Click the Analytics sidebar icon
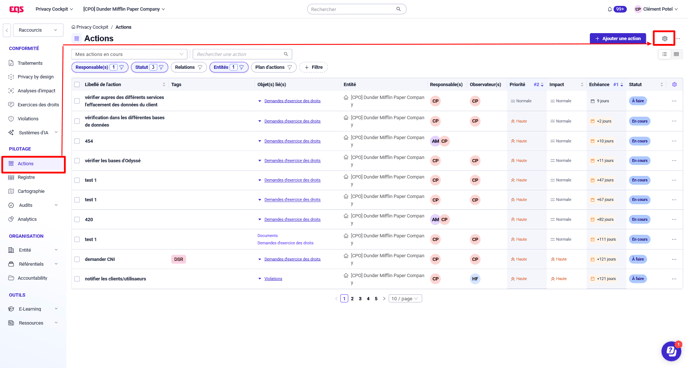 [11, 219]
